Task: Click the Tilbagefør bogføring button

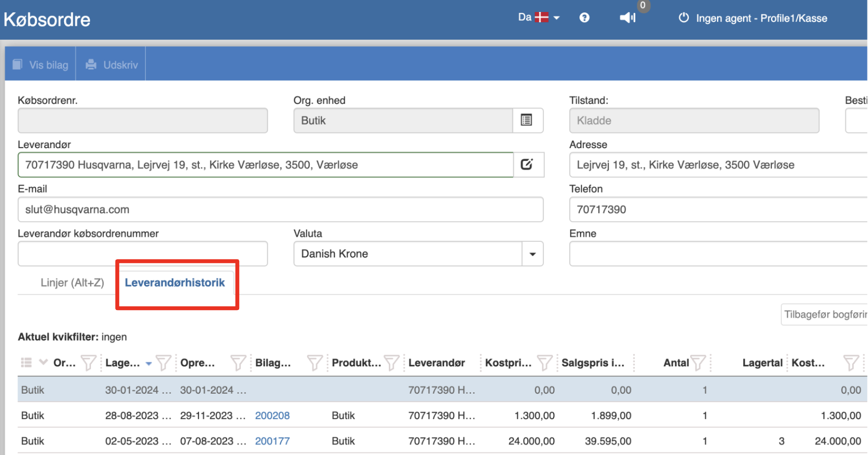Action: coord(825,314)
